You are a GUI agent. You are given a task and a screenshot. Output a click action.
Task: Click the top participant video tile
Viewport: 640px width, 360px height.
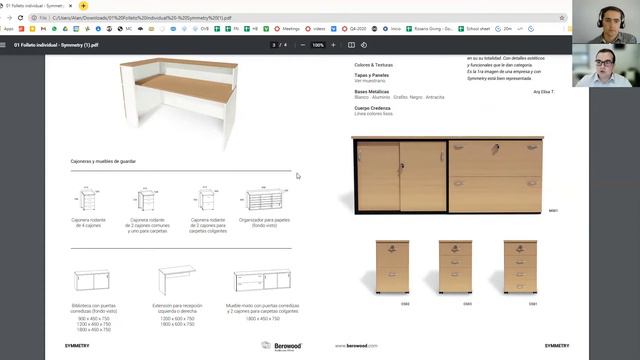(x=606, y=22)
